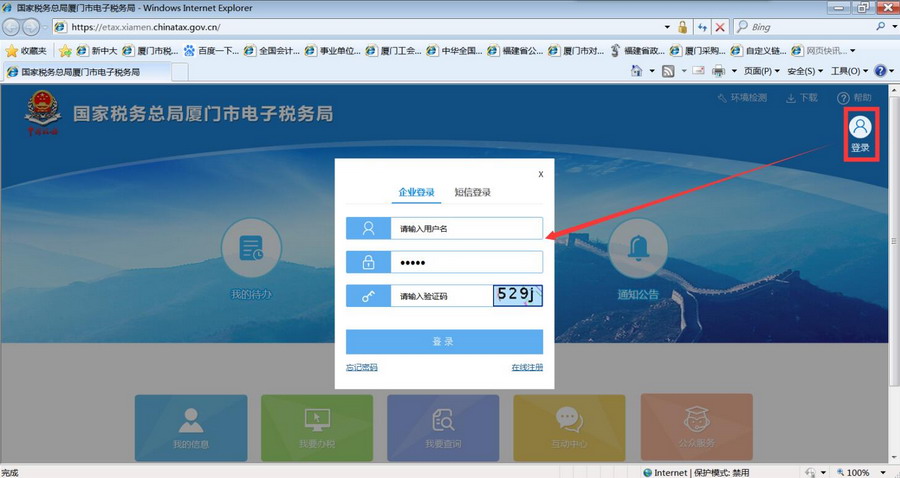The width and height of the screenshot is (900, 478).
Task: Click the 在线注册 link
Action: point(527,368)
